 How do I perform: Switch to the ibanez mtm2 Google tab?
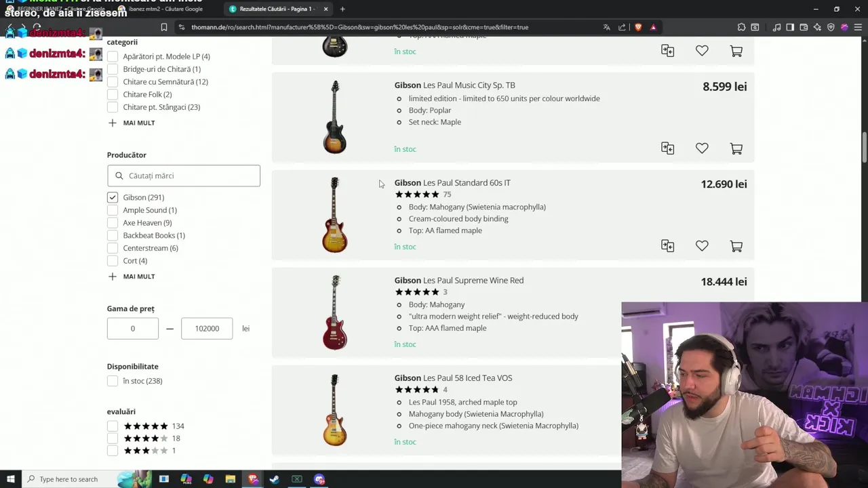[x=165, y=9]
